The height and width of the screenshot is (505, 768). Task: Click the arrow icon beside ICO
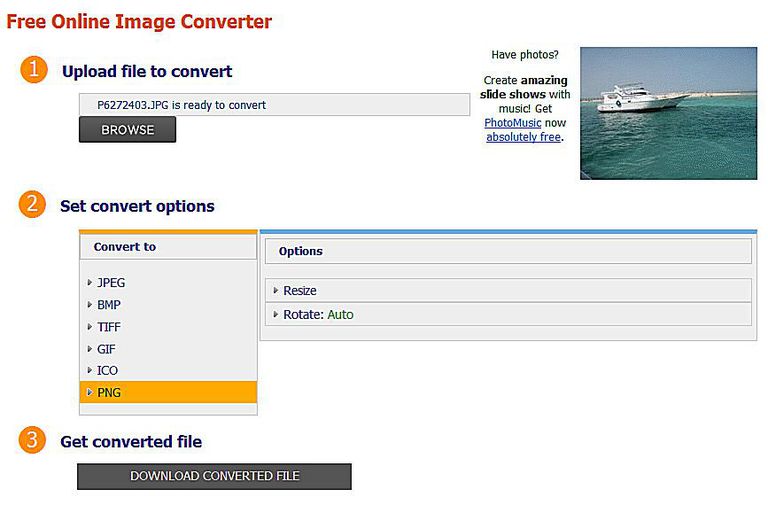point(90,370)
